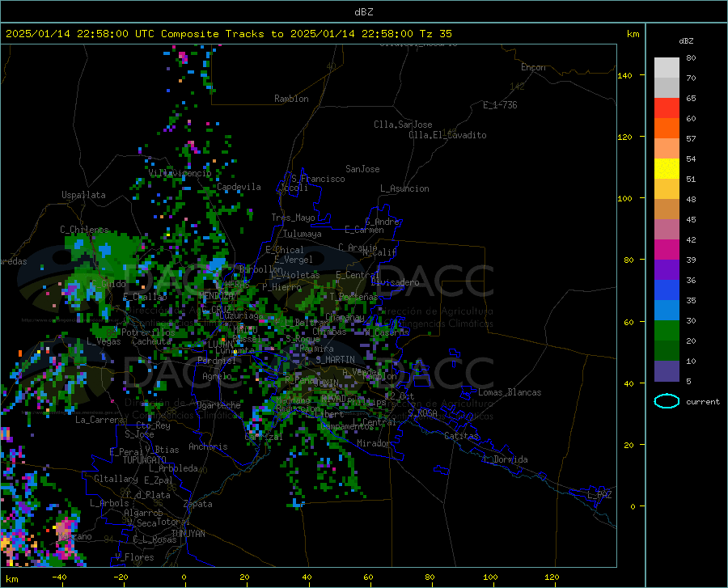Click the 42 dBZ magenta legend swatch

pyautogui.click(x=667, y=250)
